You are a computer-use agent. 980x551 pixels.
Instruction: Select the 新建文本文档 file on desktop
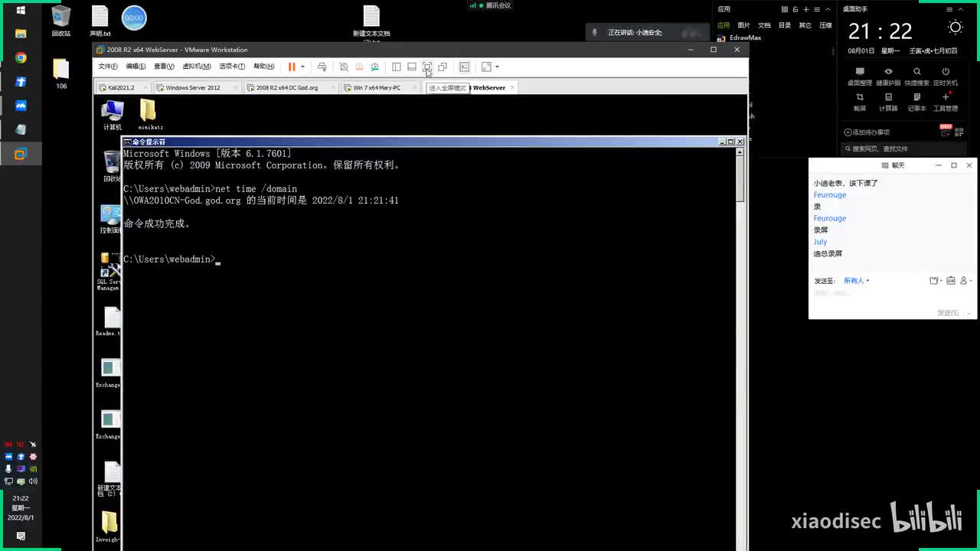371,24
